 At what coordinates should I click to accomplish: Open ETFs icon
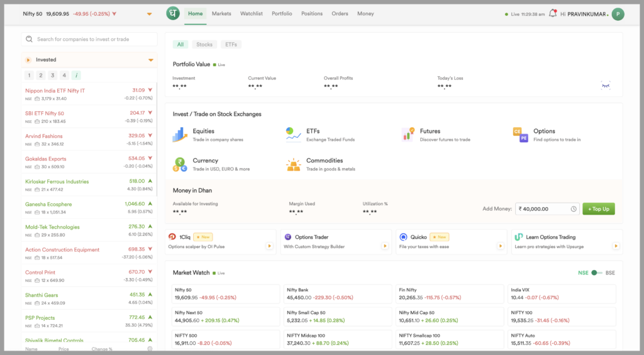click(x=293, y=135)
